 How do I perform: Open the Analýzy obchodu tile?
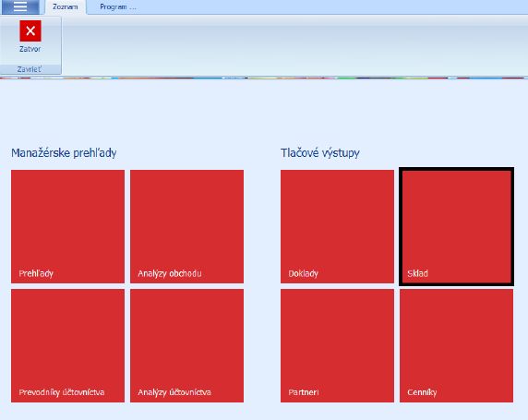pyautogui.click(x=186, y=226)
